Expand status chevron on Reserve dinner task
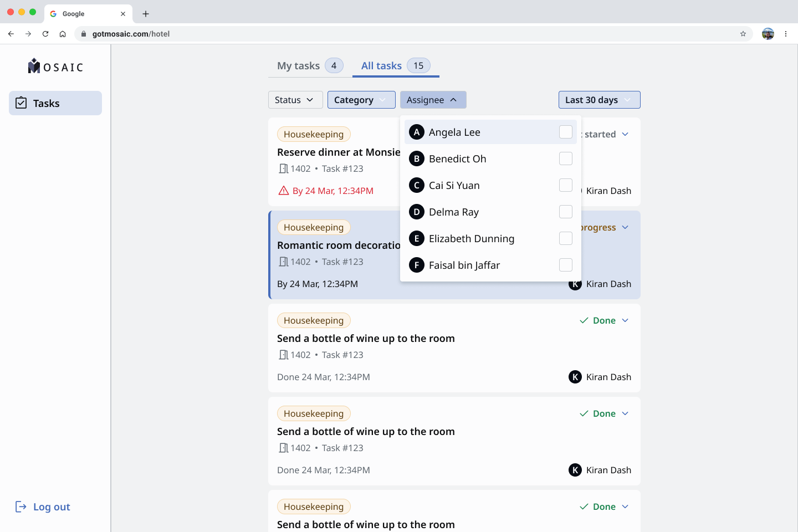This screenshot has height=532, width=798. pos(625,134)
